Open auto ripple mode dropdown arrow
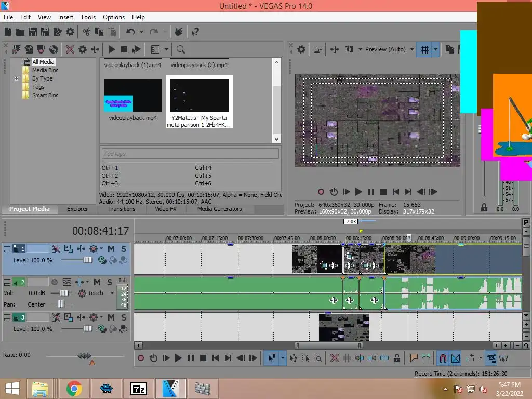This screenshot has width=532, height=399. [x=481, y=358]
